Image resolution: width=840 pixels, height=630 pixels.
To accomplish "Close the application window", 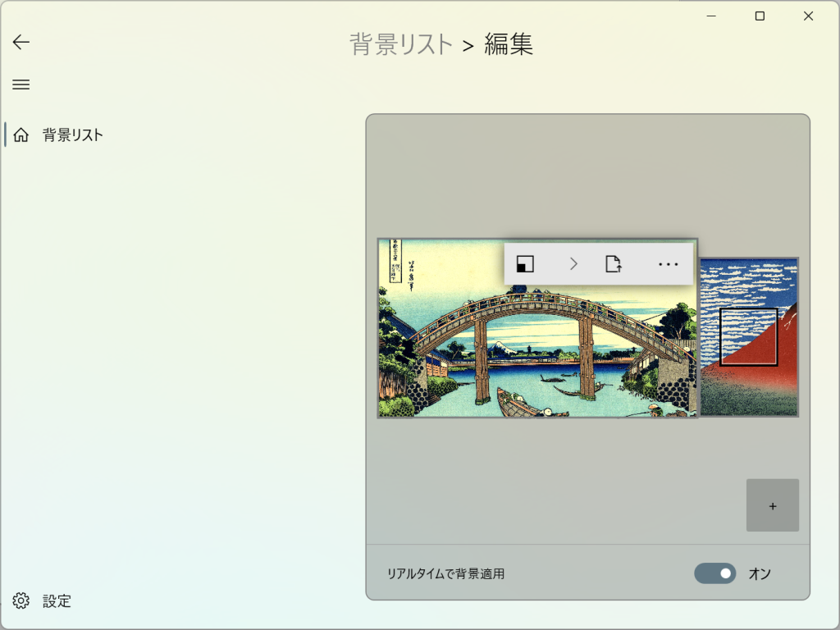I will click(808, 16).
